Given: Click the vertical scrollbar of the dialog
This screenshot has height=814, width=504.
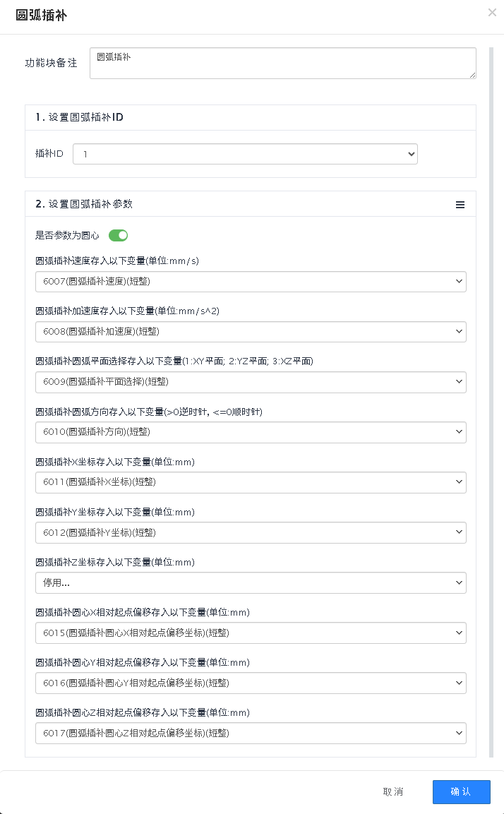Looking at the screenshot, I should (492, 353).
